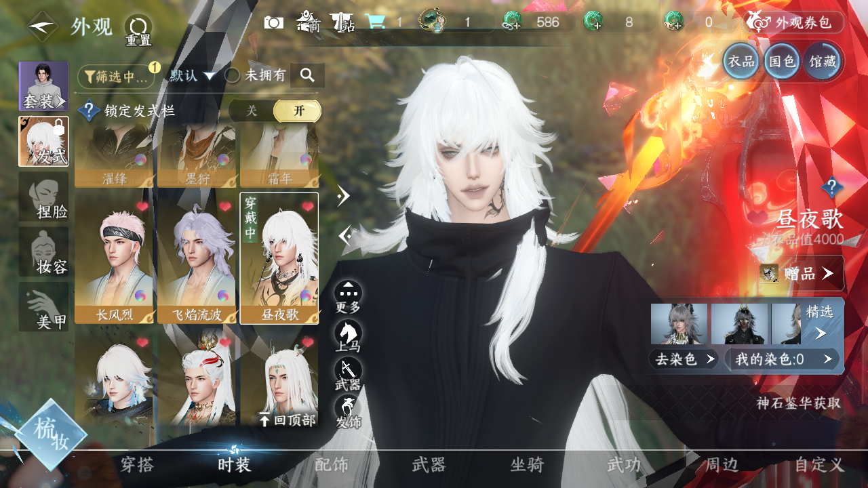Toggle favorite heart on 长风烈 hairstyle
This screenshot has width=868, height=488.
tap(142, 206)
